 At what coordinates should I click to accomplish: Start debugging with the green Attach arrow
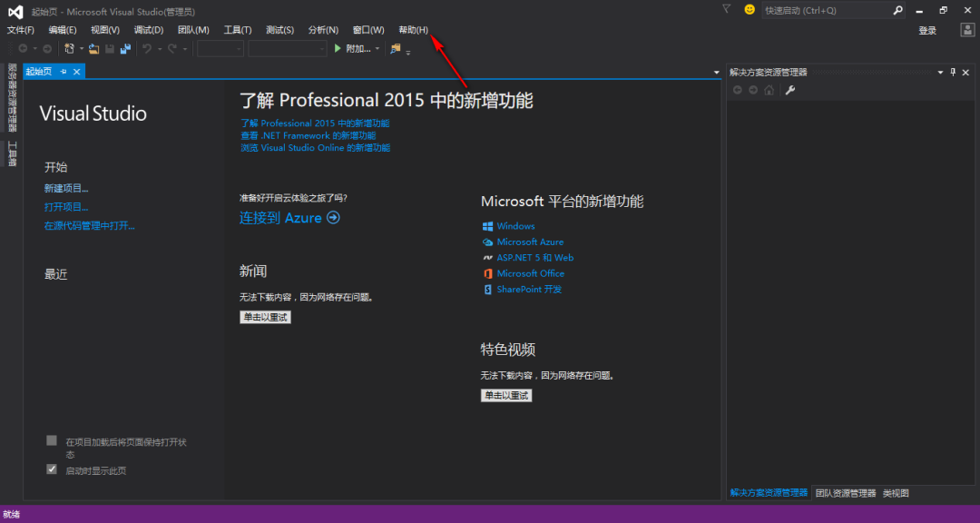(338, 49)
